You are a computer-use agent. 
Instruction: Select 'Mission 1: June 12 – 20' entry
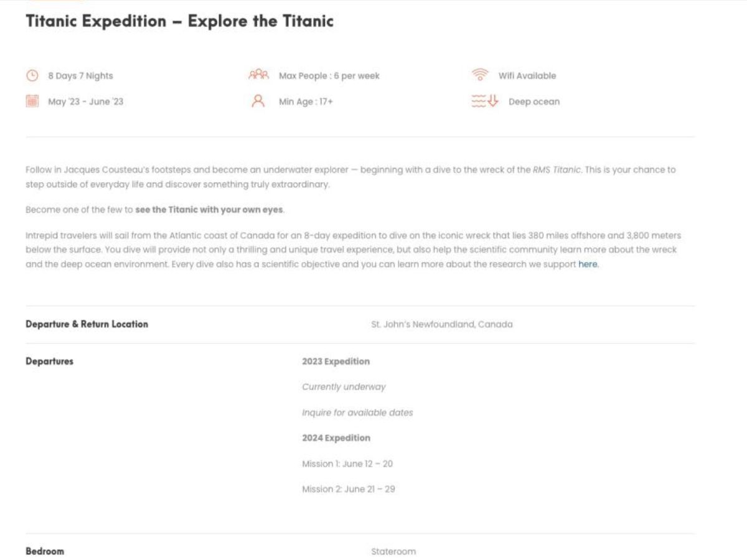point(347,464)
